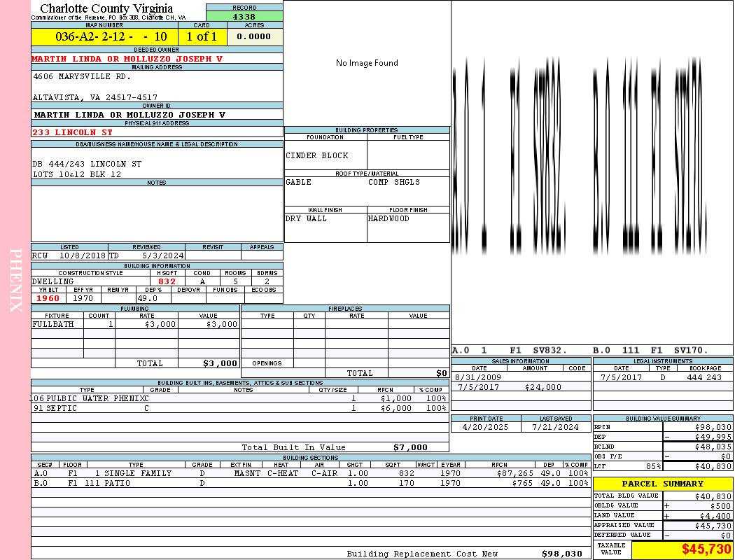Click the PHENIX label on pink sidebar

tap(16, 280)
